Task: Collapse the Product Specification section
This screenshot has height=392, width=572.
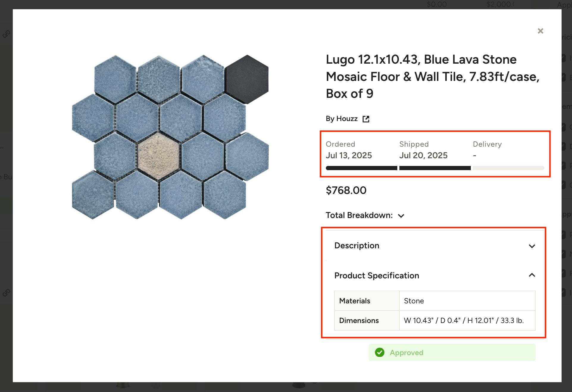Action: pos(532,275)
